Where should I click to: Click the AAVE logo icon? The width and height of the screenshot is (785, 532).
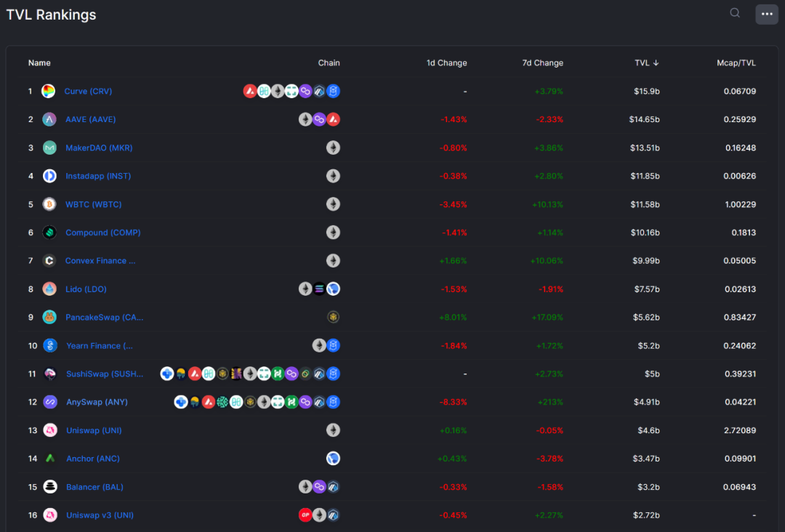(x=49, y=119)
